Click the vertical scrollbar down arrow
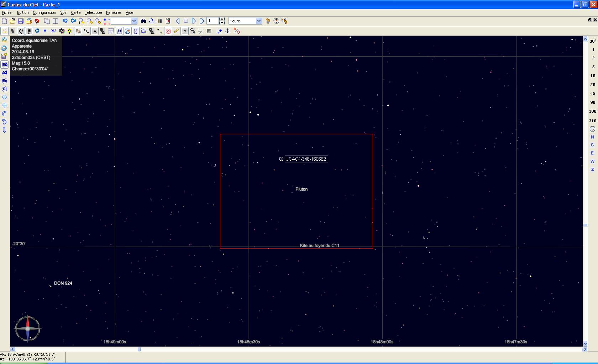The width and height of the screenshot is (598, 364). 585,344
